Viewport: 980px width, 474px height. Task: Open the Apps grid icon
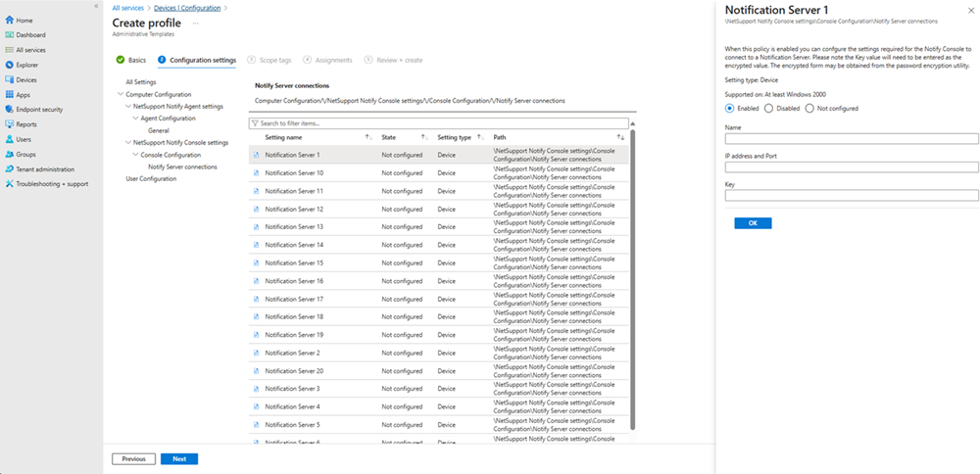click(x=9, y=95)
